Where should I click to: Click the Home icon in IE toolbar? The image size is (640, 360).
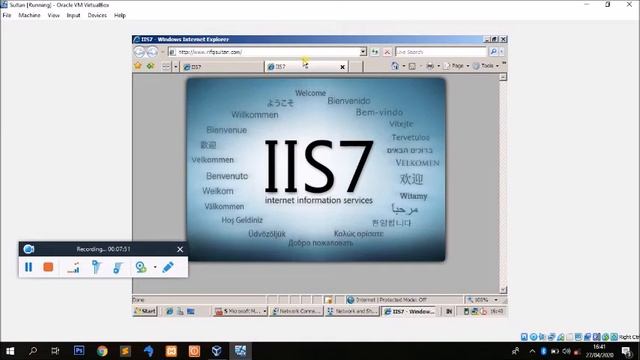point(395,66)
